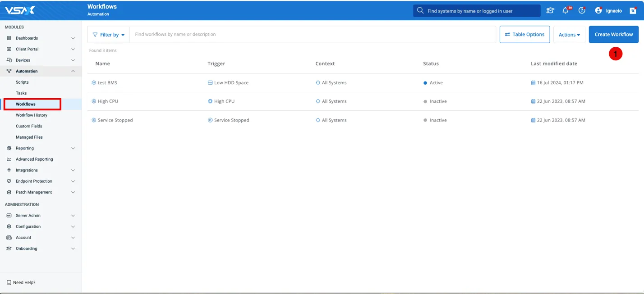
Task: Expand the Devices sidebar section
Action: [73, 60]
